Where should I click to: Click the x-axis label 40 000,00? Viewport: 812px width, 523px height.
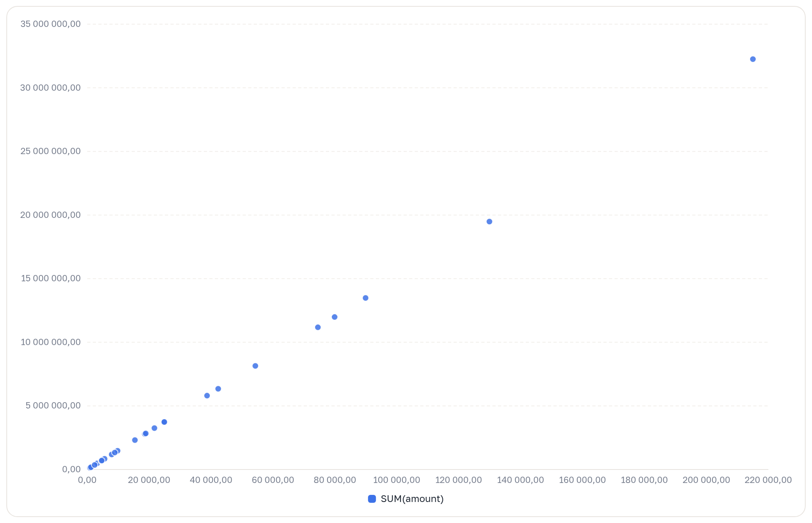click(x=211, y=480)
